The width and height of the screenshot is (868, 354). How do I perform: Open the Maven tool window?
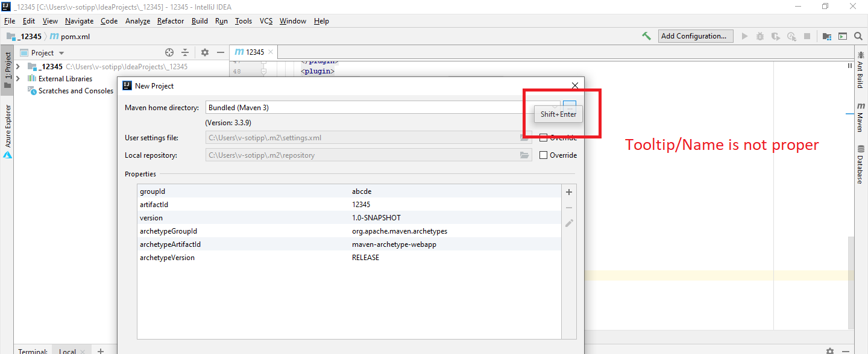tap(860, 120)
